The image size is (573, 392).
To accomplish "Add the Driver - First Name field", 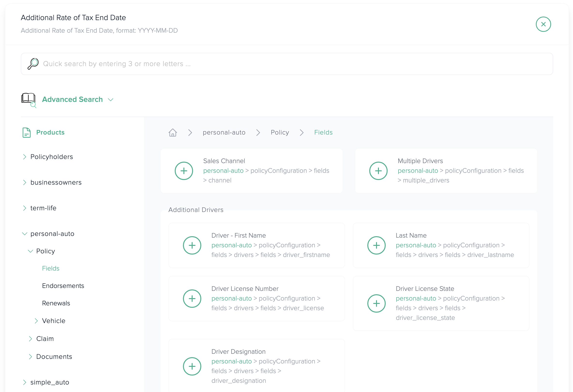I will [192, 245].
